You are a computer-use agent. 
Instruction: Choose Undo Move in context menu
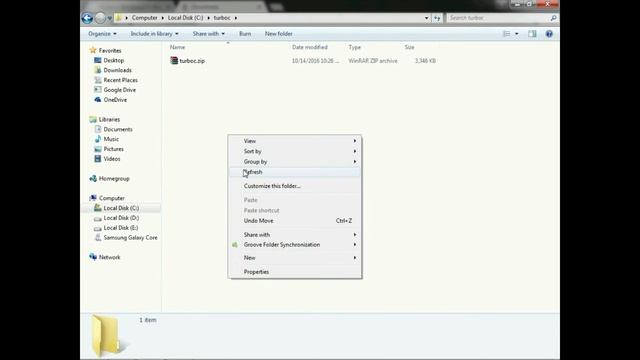click(x=295, y=221)
